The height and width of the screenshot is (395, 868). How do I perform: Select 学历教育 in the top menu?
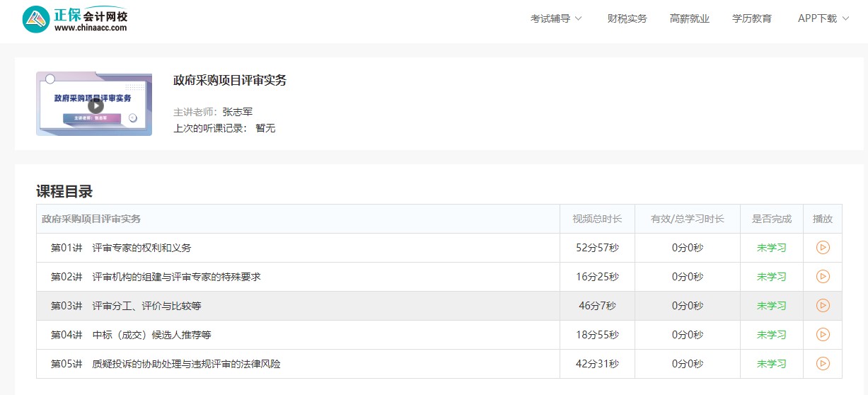click(751, 19)
